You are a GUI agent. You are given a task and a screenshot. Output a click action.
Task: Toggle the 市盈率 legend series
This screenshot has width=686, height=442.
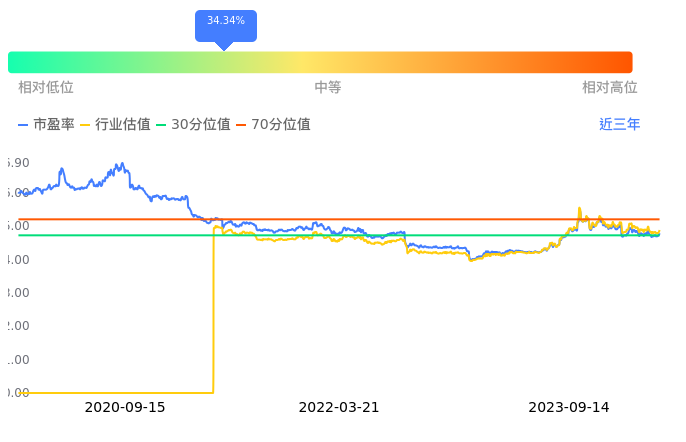click(x=46, y=125)
